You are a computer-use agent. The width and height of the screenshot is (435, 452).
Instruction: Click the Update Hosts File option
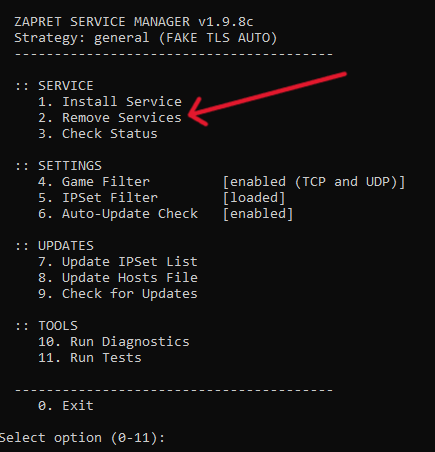[x=118, y=277]
